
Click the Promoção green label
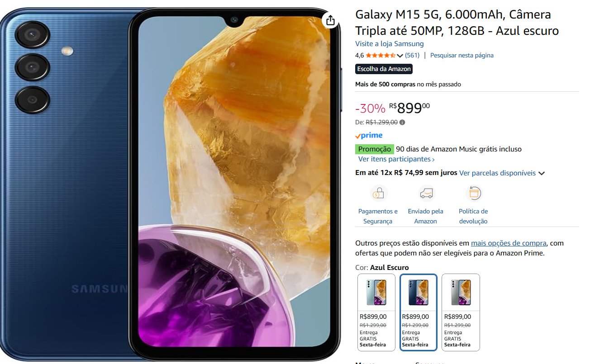[375, 149]
